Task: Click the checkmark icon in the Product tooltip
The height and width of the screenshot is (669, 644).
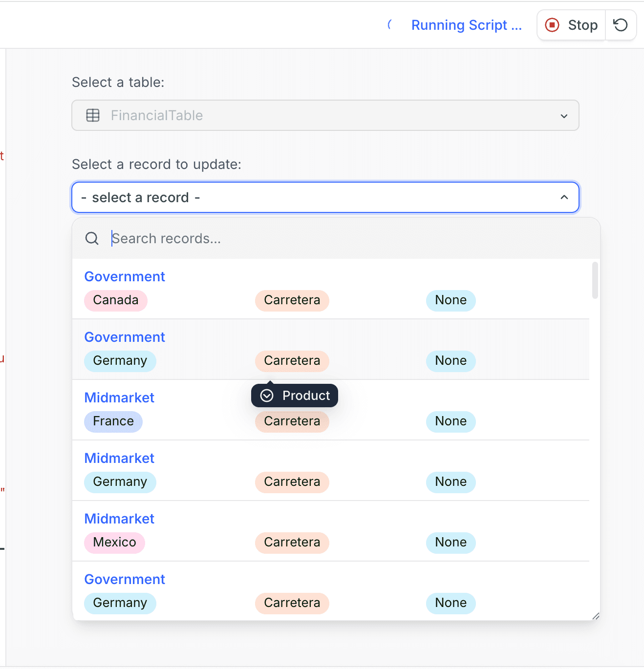Action: point(266,396)
